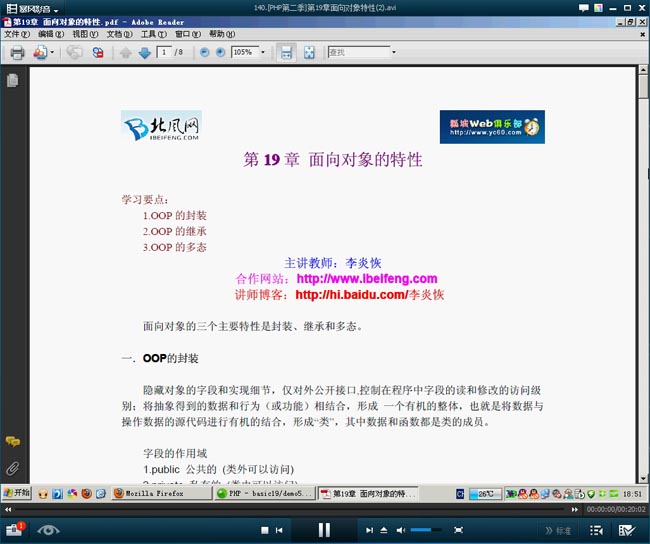Open the Pages panel in sidebar
The height and width of the screenshot is (544, 650).
[12, 80]
